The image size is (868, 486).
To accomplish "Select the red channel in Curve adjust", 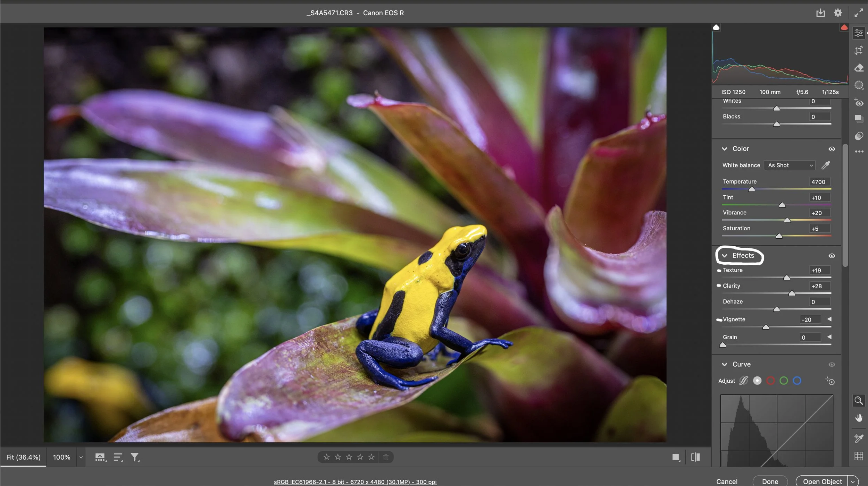I will 770,381.
